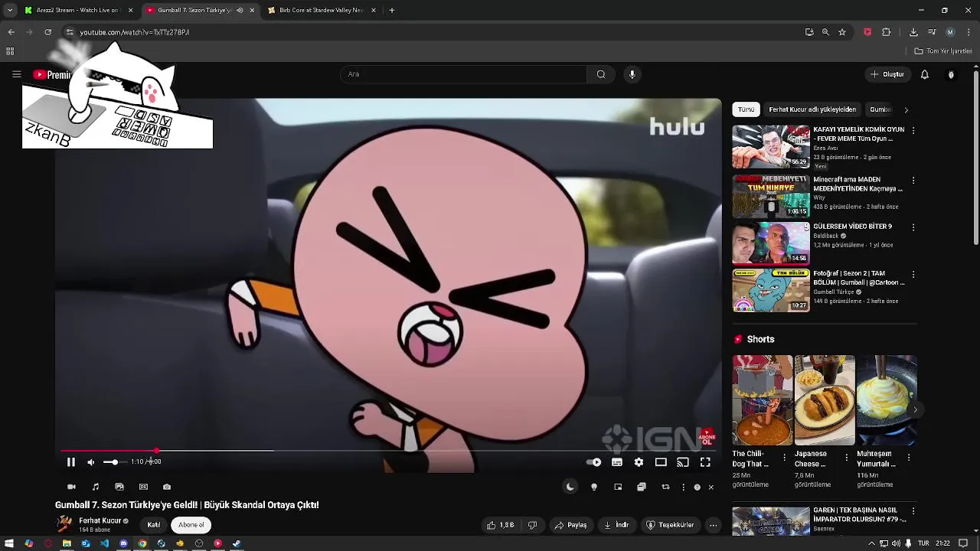Screen dimensions: 980x551
Task: Switch to Birb Core at Stardew Valley tab
Action: tap(323, 11)
